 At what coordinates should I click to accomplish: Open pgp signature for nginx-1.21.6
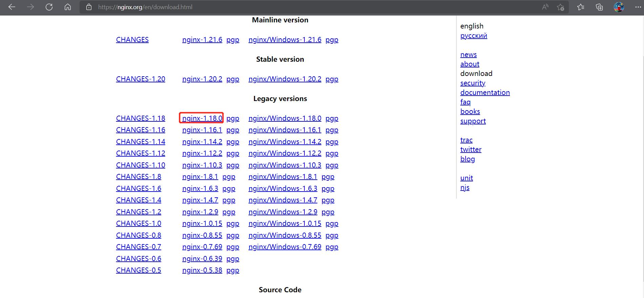click(233, 40)
